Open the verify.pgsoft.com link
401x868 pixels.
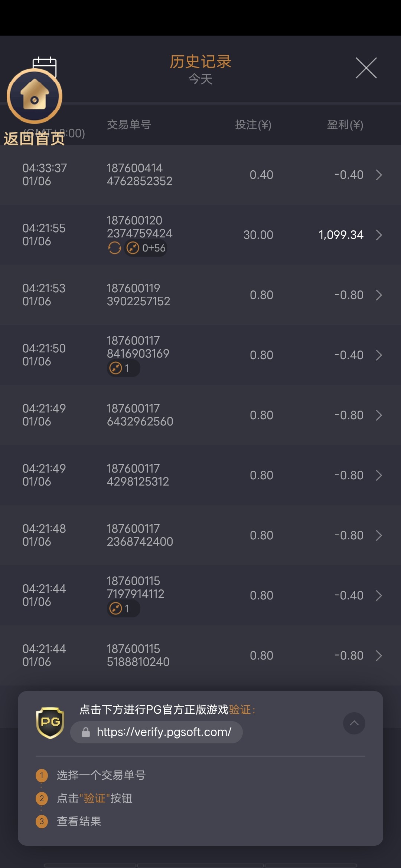tap(164, 732)
